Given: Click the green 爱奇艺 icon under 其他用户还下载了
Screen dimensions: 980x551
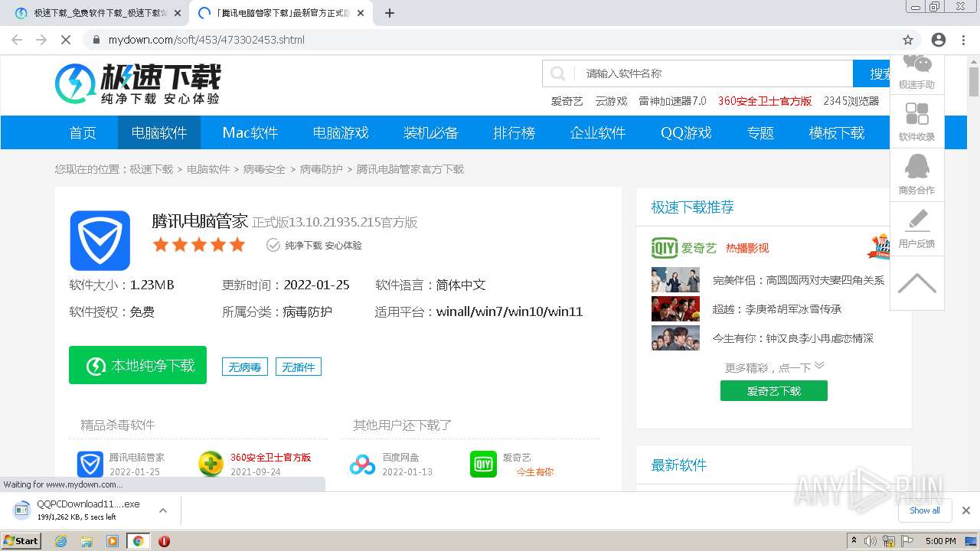Looking at the screenshot, I should (483, 465).
